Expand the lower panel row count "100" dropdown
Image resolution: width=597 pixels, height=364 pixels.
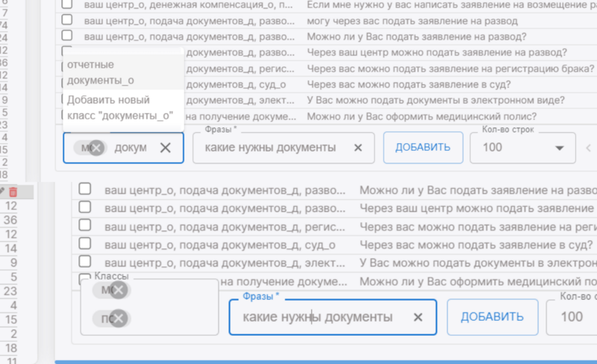[x=572, y=317]
